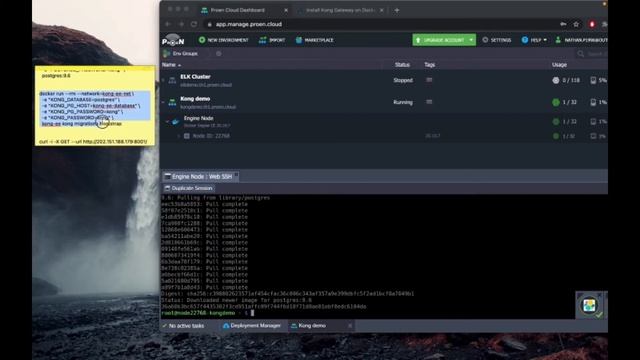Open the Settings from the top bar
Image resolution: width=640 pixels, height=360 pixels.
coord(497,40)
